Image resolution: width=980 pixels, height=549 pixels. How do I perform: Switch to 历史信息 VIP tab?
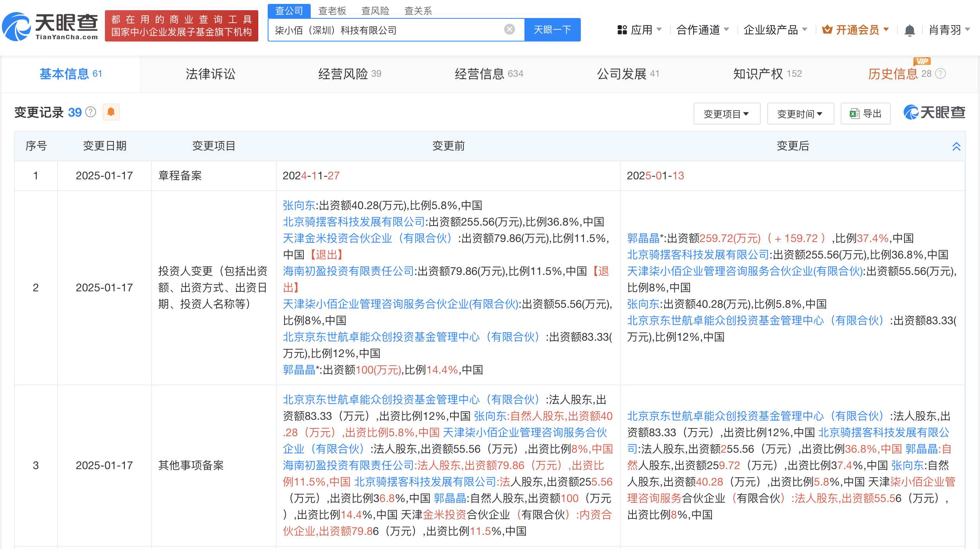(899, 74)
